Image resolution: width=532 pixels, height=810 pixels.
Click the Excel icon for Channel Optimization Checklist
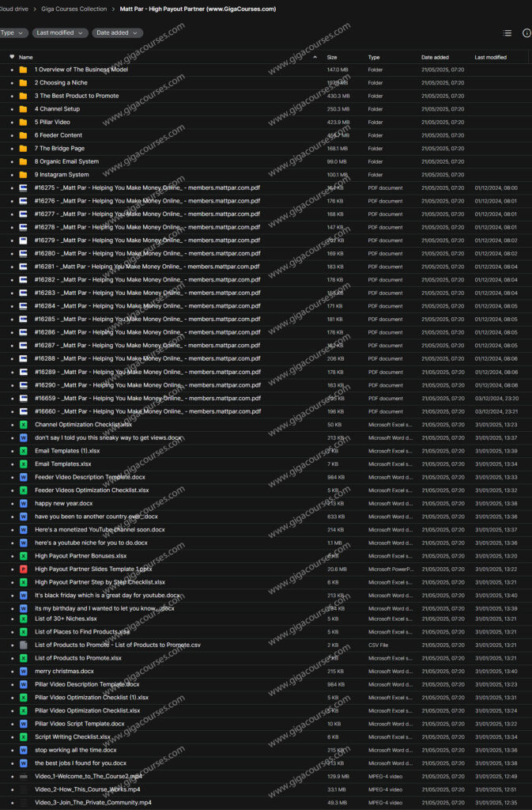pos(23,425)
